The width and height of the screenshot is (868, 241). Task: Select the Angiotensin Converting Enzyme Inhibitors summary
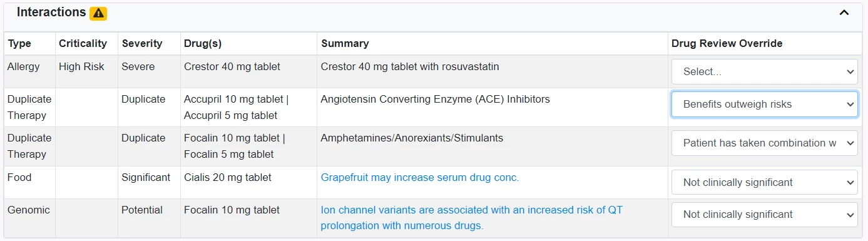436,99
